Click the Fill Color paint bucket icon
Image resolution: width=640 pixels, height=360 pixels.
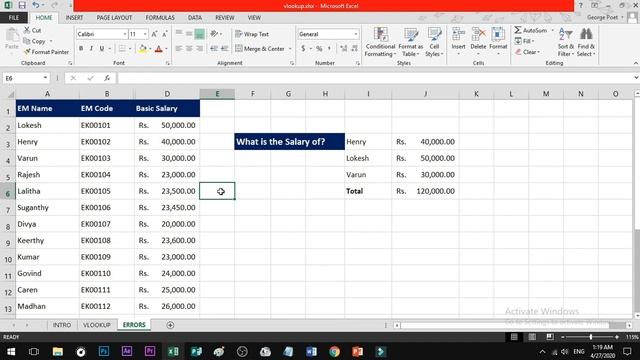click(142, 49)
